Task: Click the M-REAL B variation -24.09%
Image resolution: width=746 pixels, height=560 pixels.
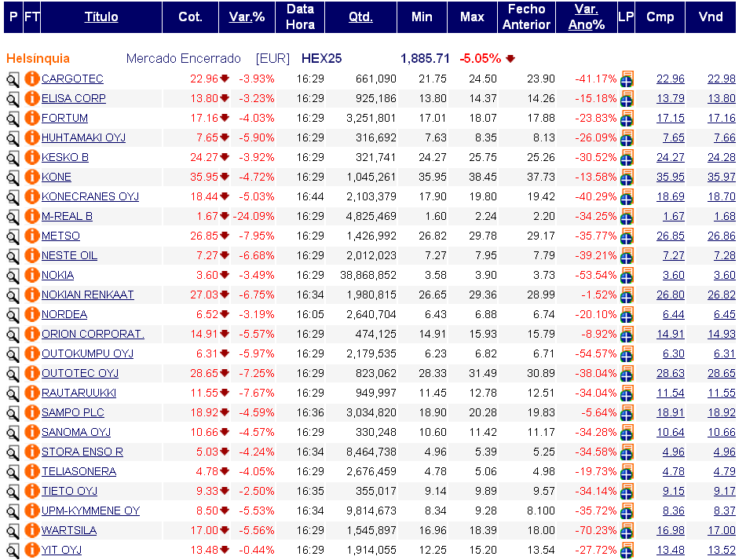Action: coord(253,216)
